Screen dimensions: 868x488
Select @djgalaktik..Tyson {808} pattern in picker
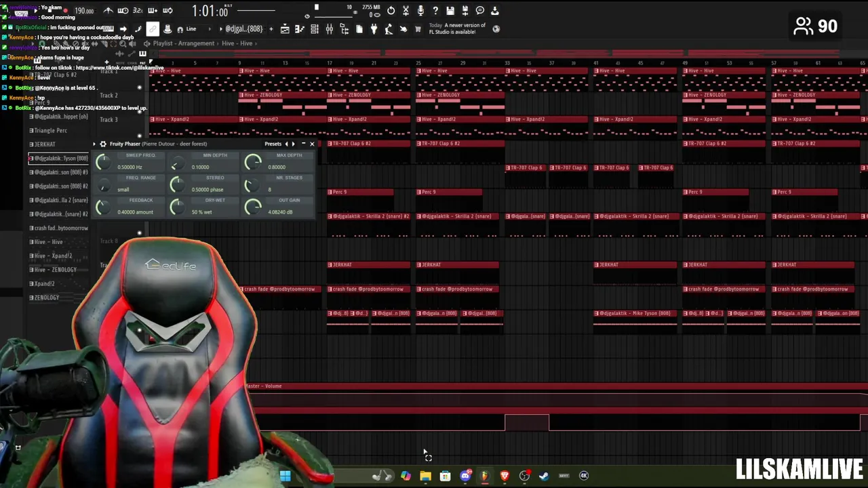(x=58, y=158)
